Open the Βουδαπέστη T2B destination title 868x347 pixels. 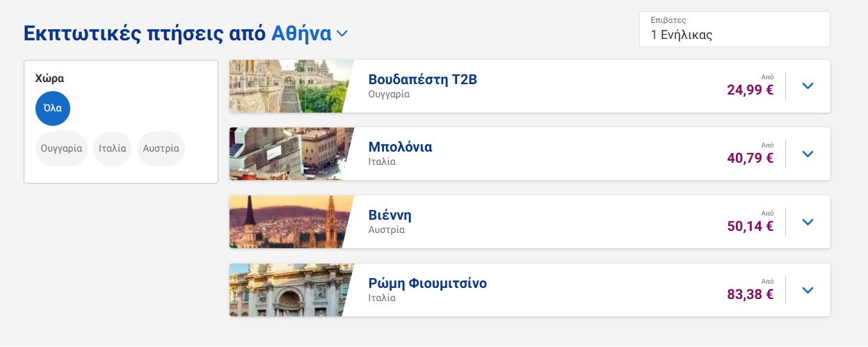pyautogui.click(x=422, y=79)
